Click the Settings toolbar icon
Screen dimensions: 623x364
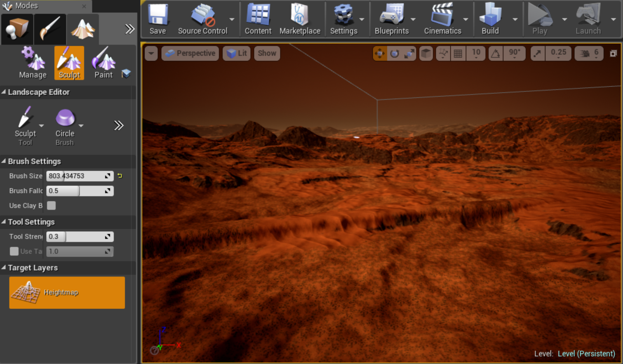pyautogui.click(x=343, y=19)
